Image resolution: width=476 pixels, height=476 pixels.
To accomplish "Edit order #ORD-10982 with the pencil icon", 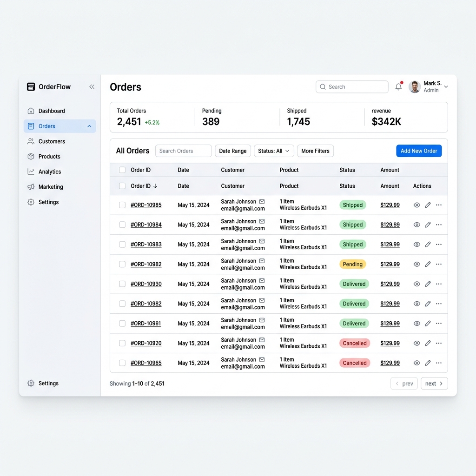I will [428, 264].
